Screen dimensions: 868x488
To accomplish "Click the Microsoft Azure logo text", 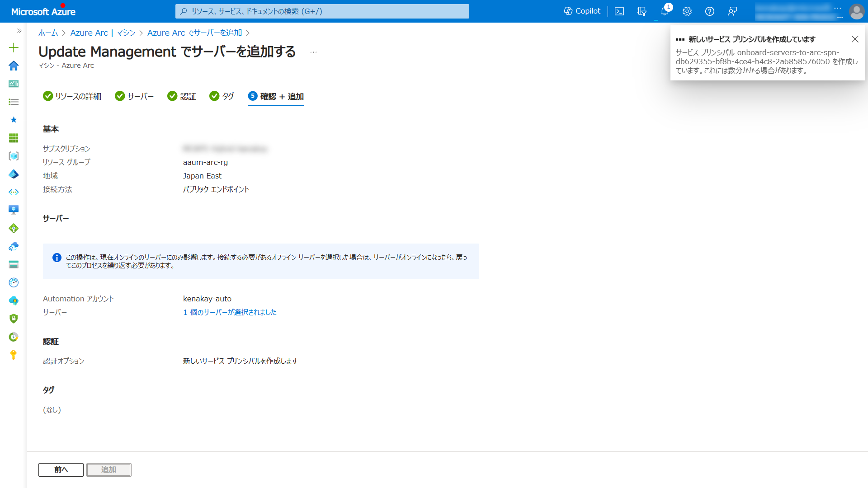I will [x=43, y=12].
